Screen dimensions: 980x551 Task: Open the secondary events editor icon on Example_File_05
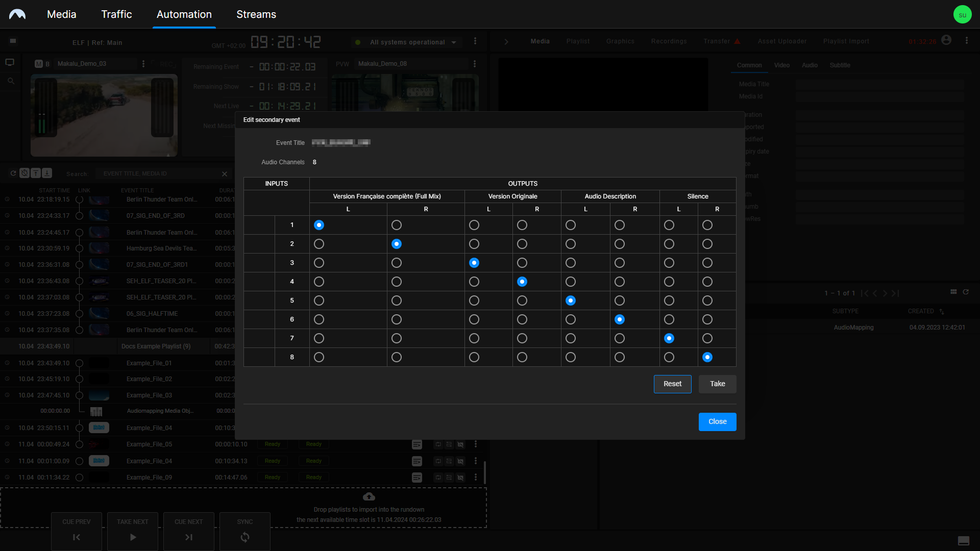417,444
